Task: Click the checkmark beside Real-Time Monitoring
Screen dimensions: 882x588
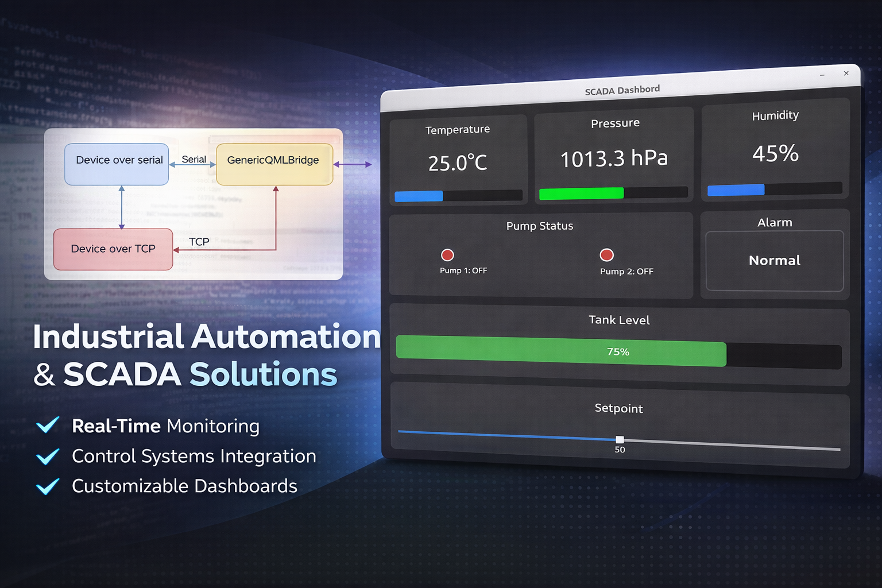Action: coord(48,425)
